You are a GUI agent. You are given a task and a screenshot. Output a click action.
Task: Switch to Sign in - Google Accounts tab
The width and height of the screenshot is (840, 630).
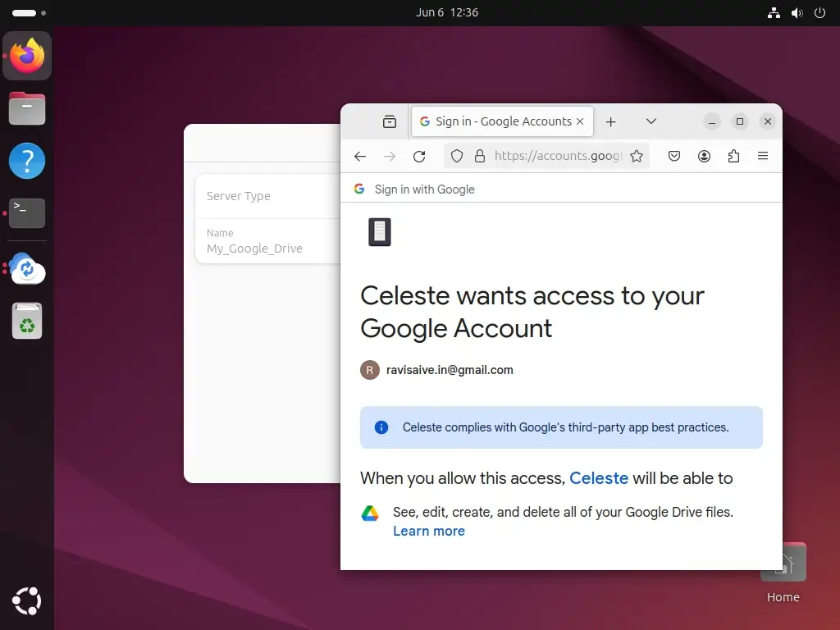(x=503, y=121)
